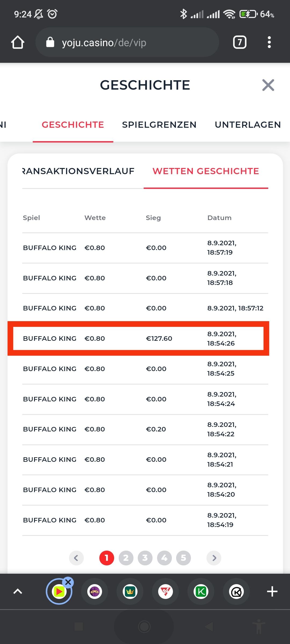Expand the tab group strip with the up chevron
The height and width of the screenshot is (644, 290).
[x=18, y=591]
